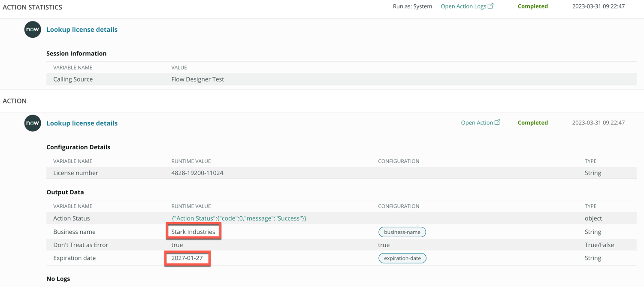The height and width of the screenshot is (287, 644).
Task: Click the Session Information heading
Action: (x=76, y=54)
